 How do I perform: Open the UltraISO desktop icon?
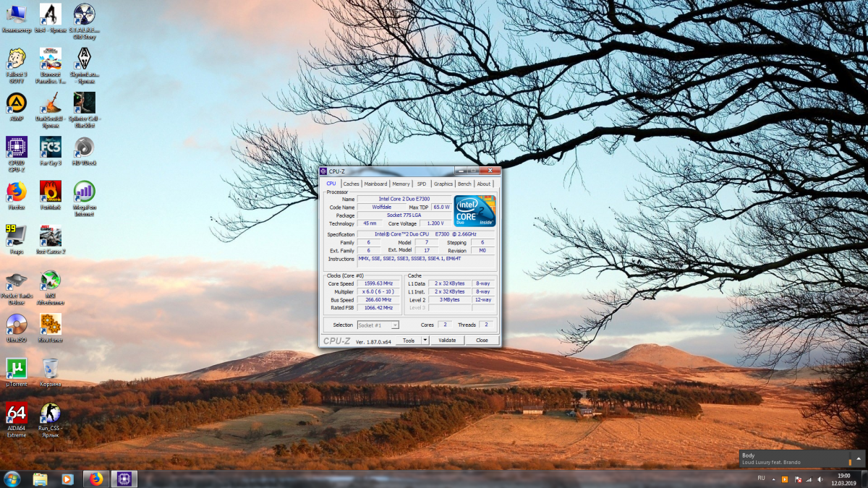point(17,328)
